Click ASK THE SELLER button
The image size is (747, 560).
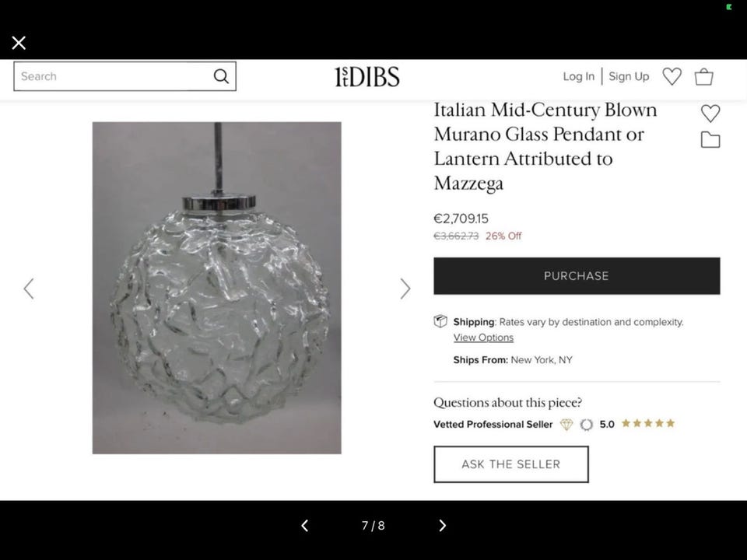point(510,464)
